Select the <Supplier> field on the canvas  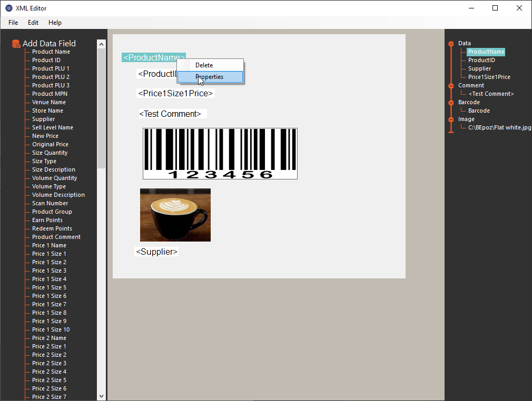coord(156,252)
